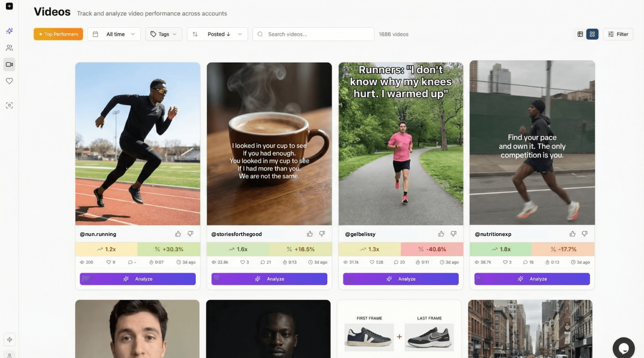Open the accounts people icon in sidebar

[9, 48]
